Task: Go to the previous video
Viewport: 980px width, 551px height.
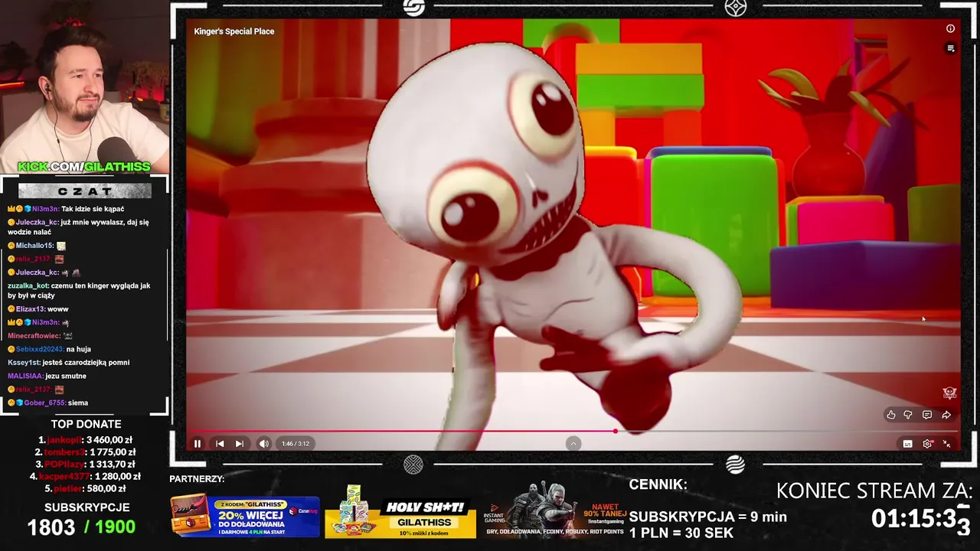Action: 220,444
